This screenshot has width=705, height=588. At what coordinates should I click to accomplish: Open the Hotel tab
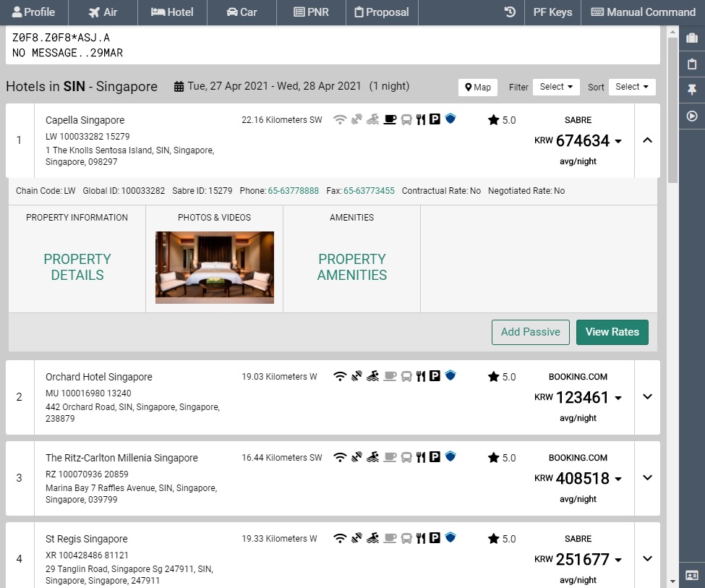click(x=172, y=12)
